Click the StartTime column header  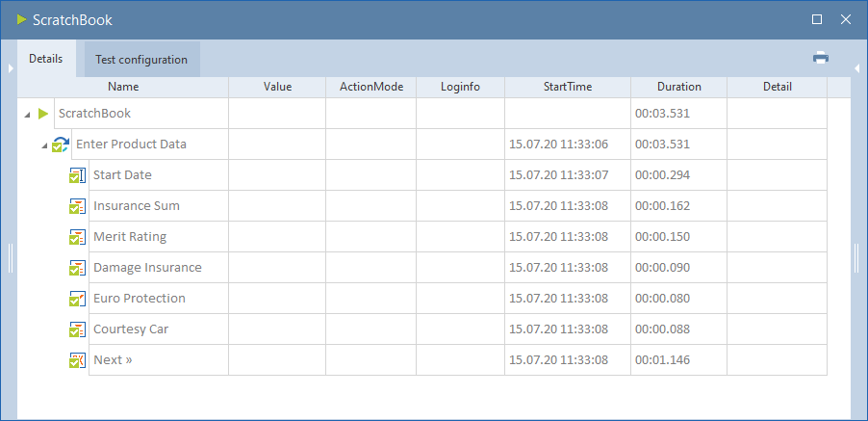coord(568,87)
